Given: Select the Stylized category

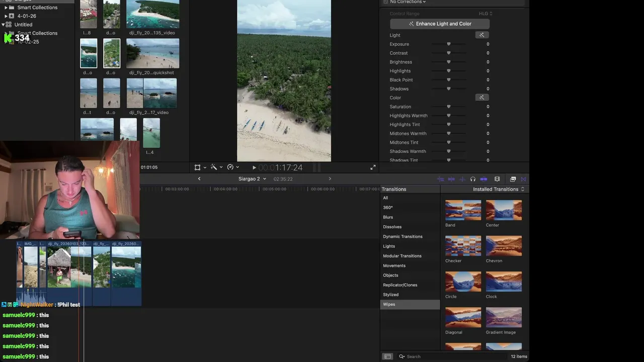Looking at the screenshot, I should click(410, 295).
